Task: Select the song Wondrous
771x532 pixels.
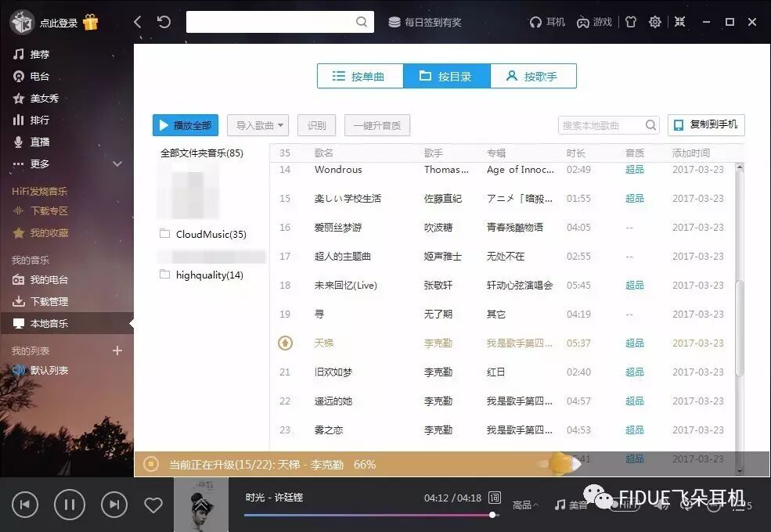Action: click(x=338, y=170)
